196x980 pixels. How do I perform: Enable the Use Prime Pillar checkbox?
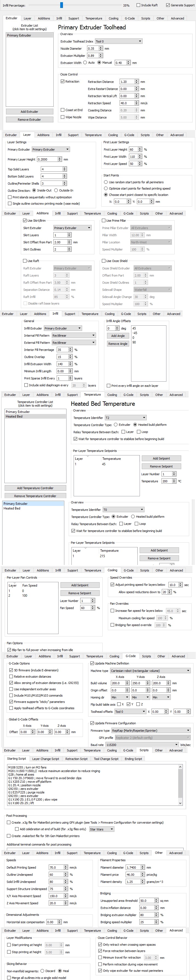pos(103,221)
